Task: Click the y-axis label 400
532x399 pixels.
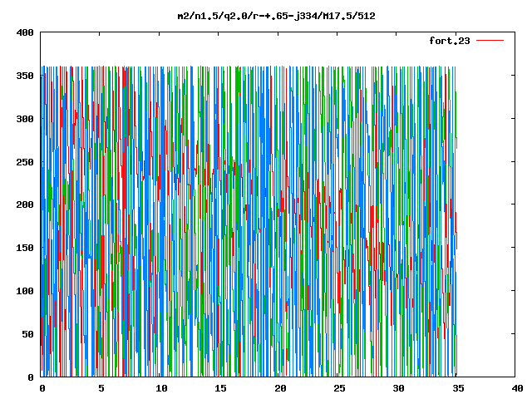Action: pos(25,32)
